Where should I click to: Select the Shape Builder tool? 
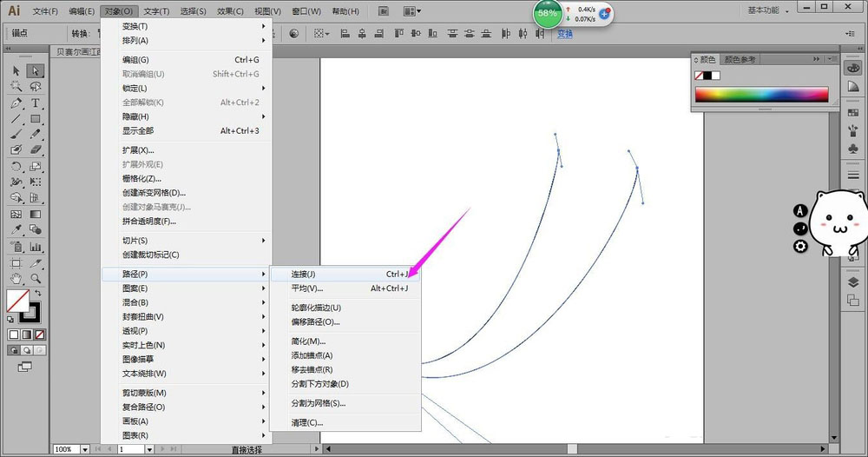(x=16, y=198)
